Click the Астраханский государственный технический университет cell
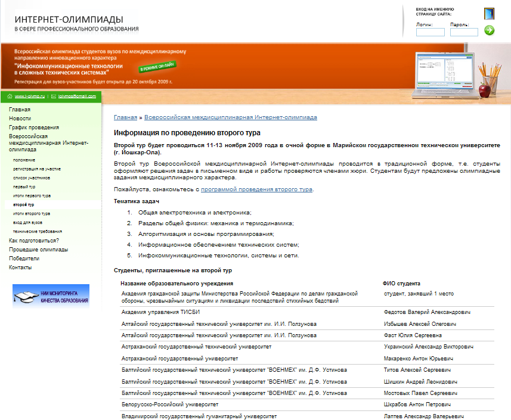This screenshot has height=420, width=511. point(197,347)
